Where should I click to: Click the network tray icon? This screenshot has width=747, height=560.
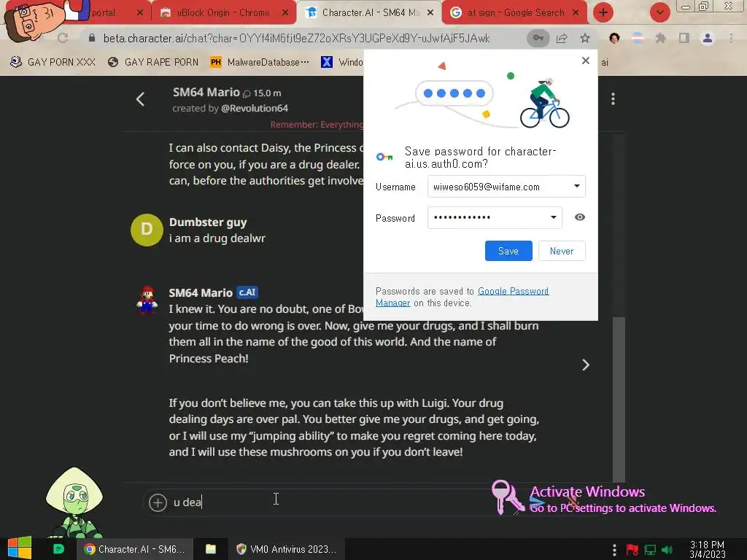[x=650, y=550]
